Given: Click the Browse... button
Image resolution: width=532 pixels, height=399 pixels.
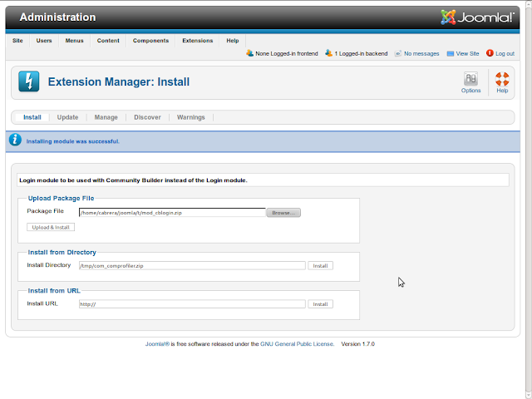Looking at the screenshot, I should [x=283, y=213].
